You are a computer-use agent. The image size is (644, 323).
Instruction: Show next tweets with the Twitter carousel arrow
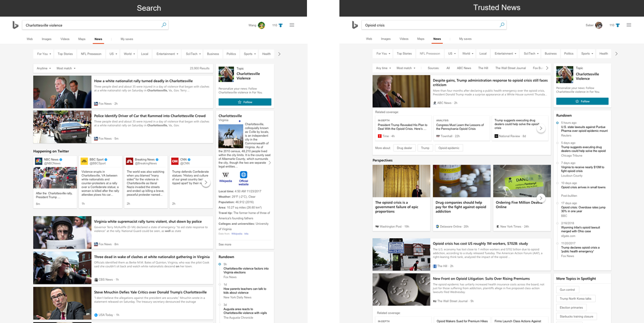coord(206,182)
